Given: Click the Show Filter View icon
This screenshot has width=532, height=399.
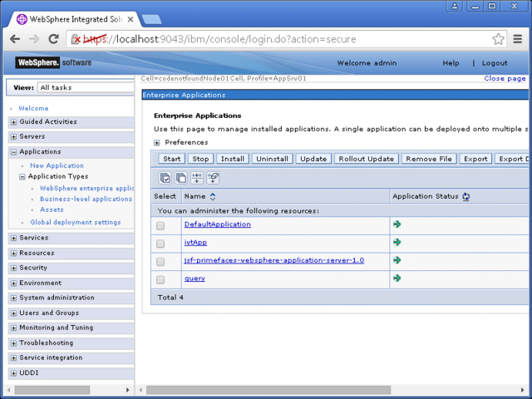Looking at the screenshot, I should coord(197,178).
